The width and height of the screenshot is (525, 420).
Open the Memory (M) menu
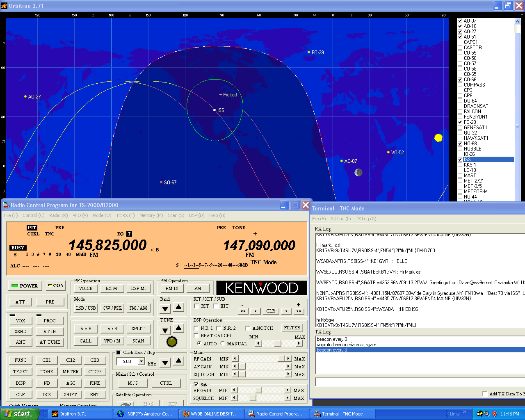point(151,215)
